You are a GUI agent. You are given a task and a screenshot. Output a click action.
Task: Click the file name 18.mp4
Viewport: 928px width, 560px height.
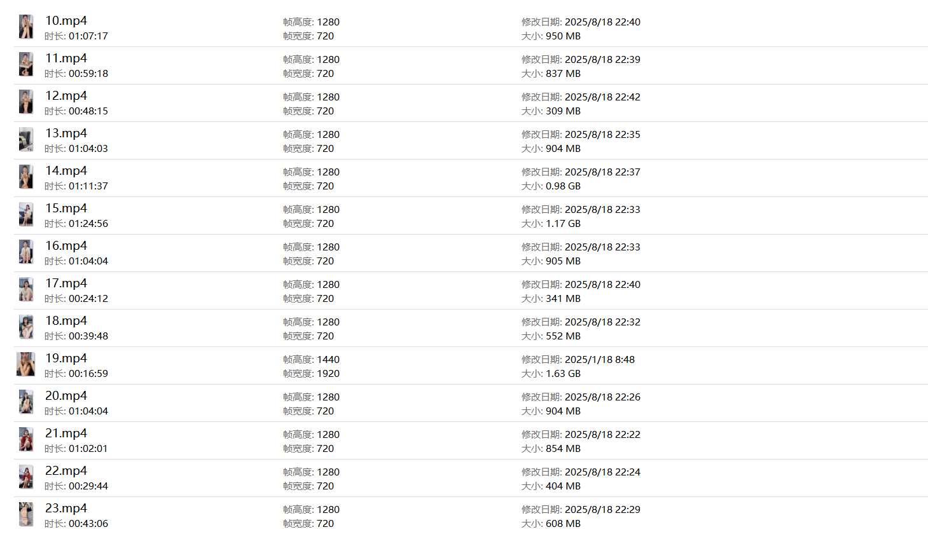click(66, 321)
